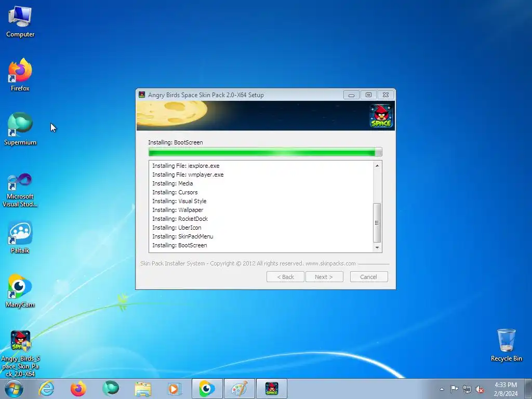Screen dimensions: 532x399
Task: Cancel the skin pack installation
Action: (x=369, y=277)
